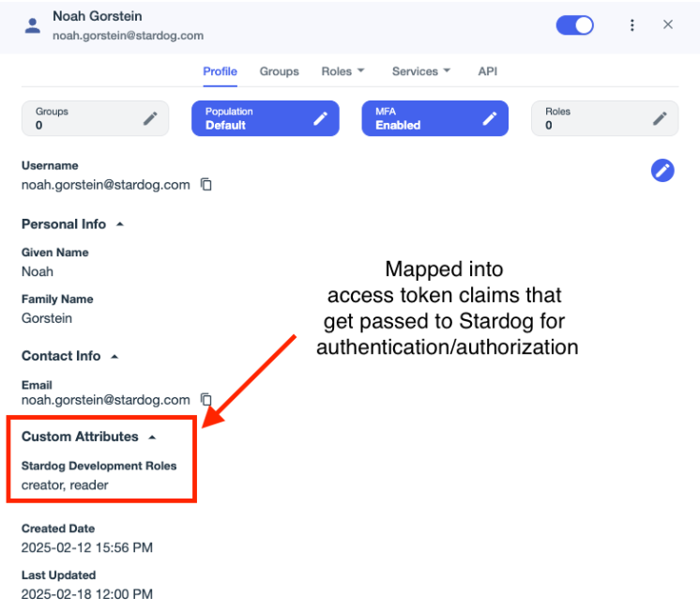The image size is (700, 614).
Task: Collapse the Contact Info section
Action: point(114,357)
